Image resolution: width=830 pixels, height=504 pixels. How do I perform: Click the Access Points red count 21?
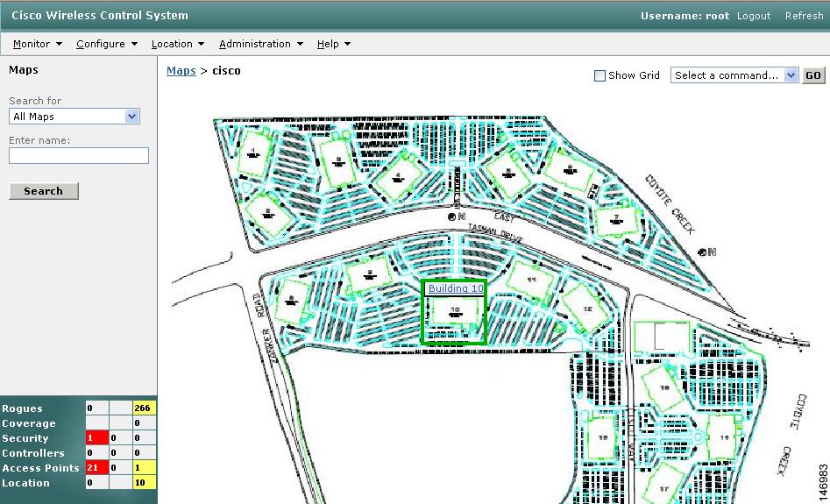(x=97, y=467)
